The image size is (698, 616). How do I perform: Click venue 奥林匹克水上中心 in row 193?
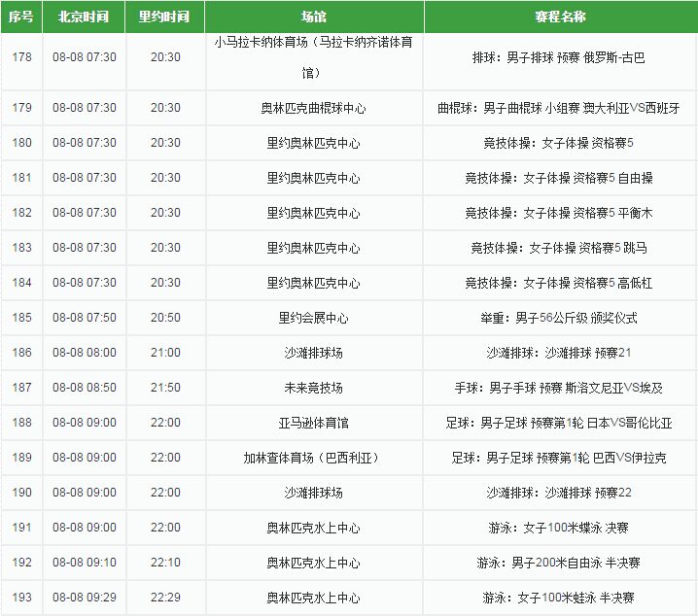[313, 599]
